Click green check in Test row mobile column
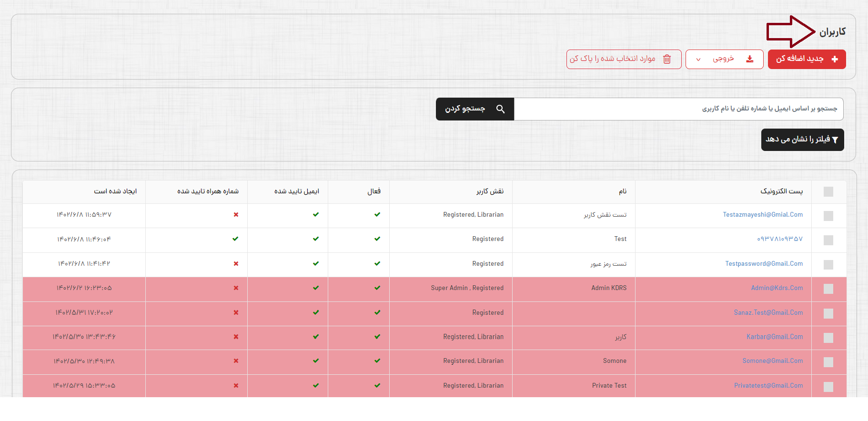Image resolution: width=868 pixels, height=421 pixels. 235,239
